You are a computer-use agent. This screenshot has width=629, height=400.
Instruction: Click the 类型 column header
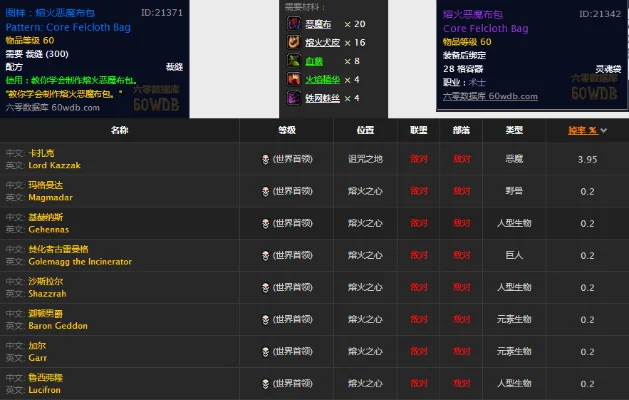click(x=514, y=130)
